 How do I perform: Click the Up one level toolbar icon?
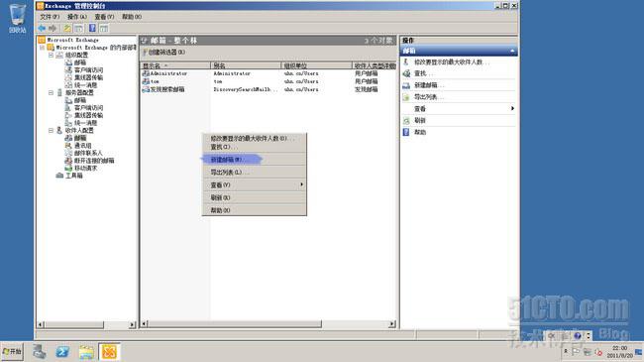67,28
